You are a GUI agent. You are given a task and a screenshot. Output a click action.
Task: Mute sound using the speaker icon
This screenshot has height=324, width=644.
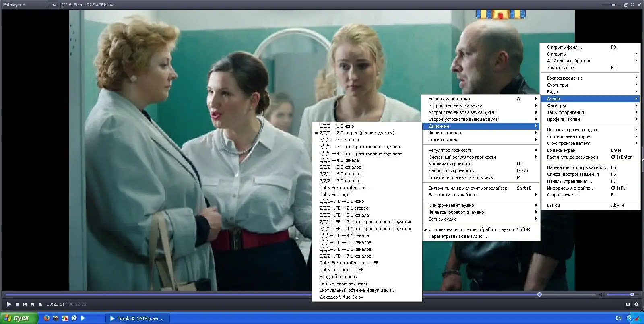coord(602,295)
